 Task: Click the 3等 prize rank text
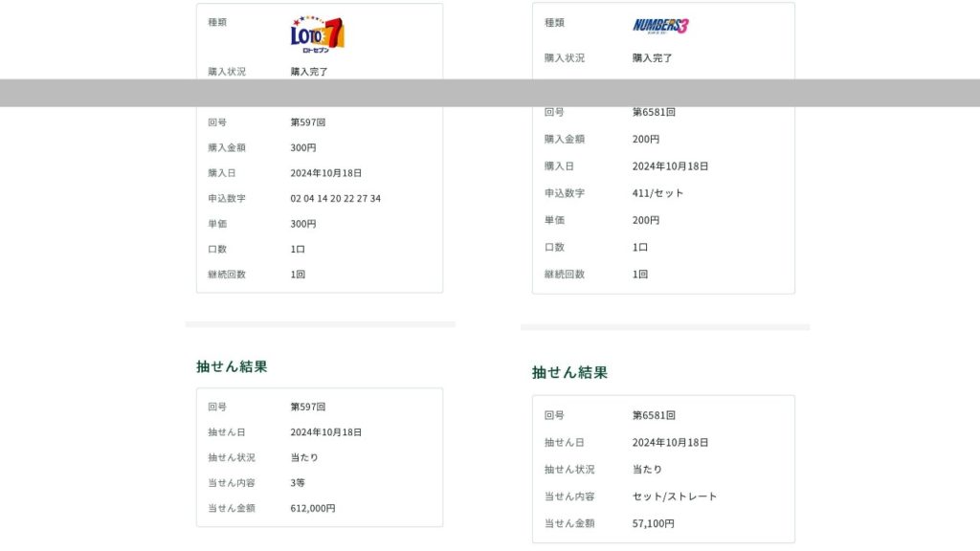point(298,483)
